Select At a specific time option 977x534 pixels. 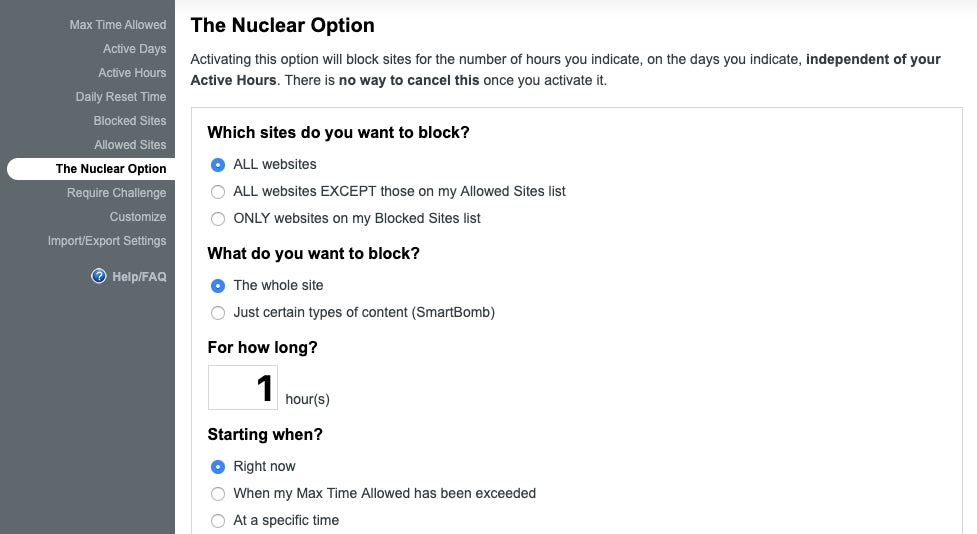coord(218,520)
